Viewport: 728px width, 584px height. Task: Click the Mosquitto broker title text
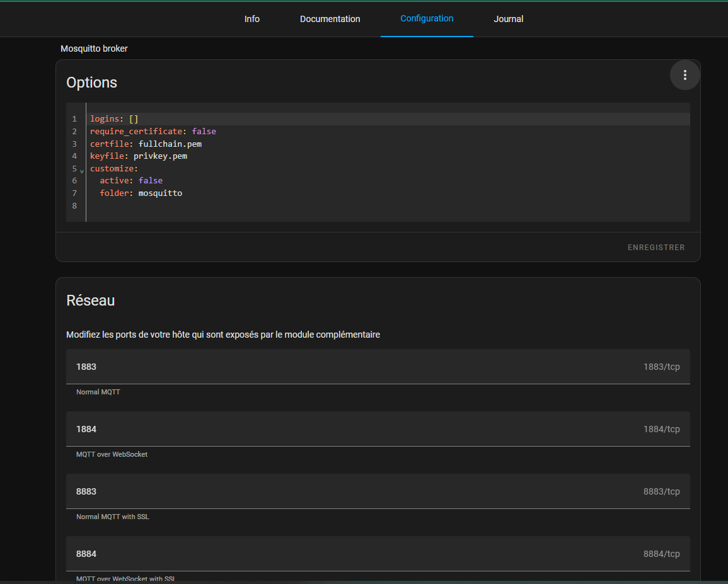click(94, 49)
